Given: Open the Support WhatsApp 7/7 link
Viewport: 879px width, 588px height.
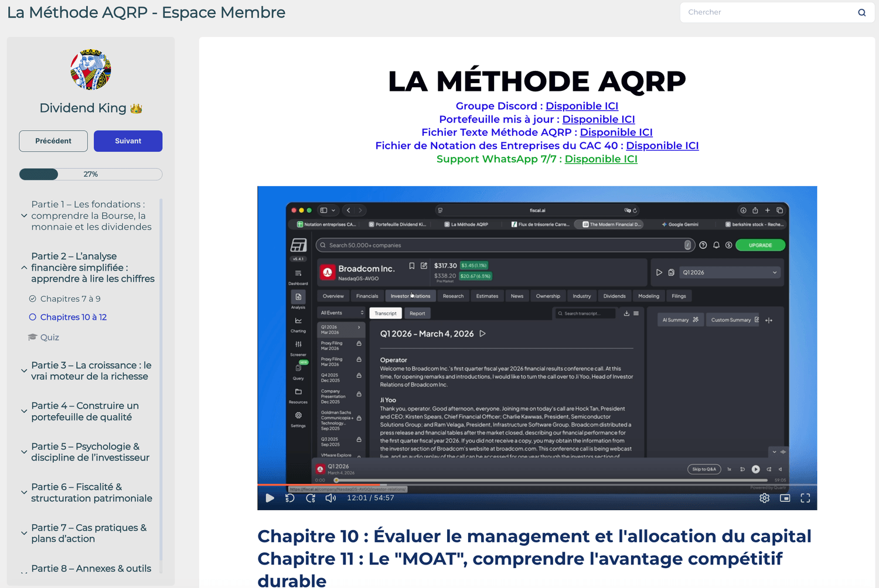Looking at the screenshot, I should point(601,159).
